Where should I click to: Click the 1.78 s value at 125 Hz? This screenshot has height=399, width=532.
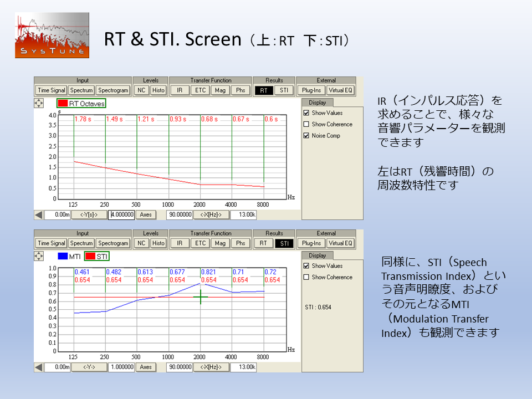coord(83,119)
